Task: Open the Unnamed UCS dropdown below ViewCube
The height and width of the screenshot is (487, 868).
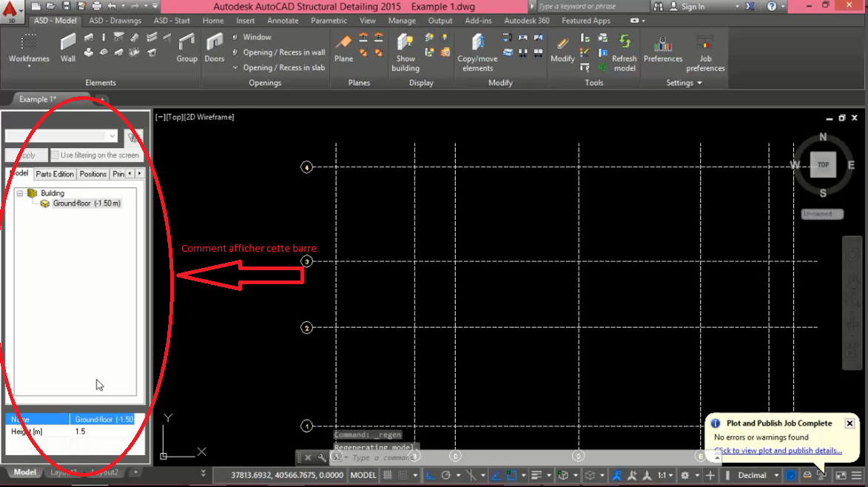Action: tap(822, 214)
